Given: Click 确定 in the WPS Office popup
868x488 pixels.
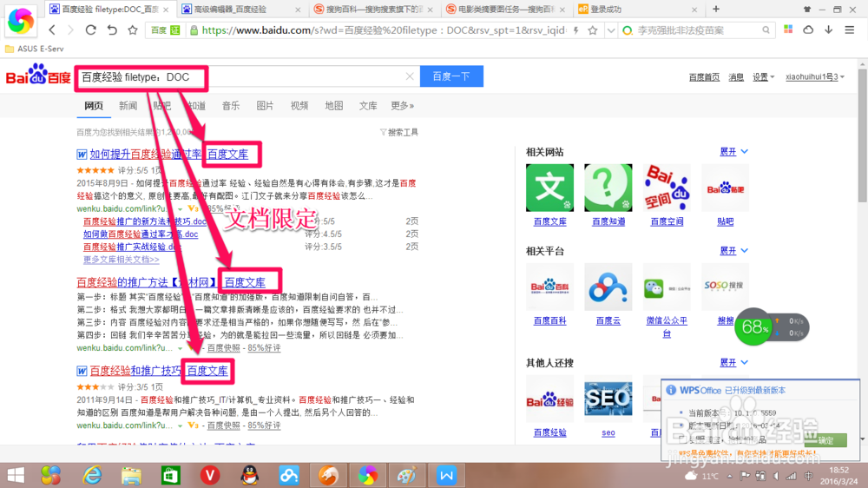Looking at the screenshot, I should click(826, 440).
